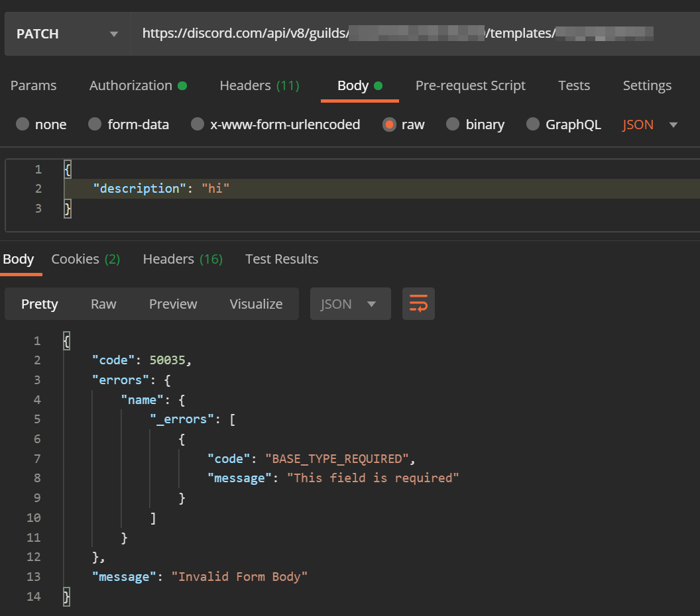Viewport: 700px width, 616px height.
Task: Select the binary radio option
Action: pyautogui.click(x=453, y=124)
